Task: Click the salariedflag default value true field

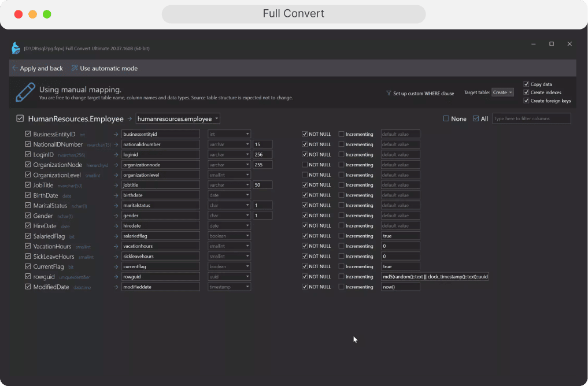Action: pyautogui.click(x=401, y=236)
